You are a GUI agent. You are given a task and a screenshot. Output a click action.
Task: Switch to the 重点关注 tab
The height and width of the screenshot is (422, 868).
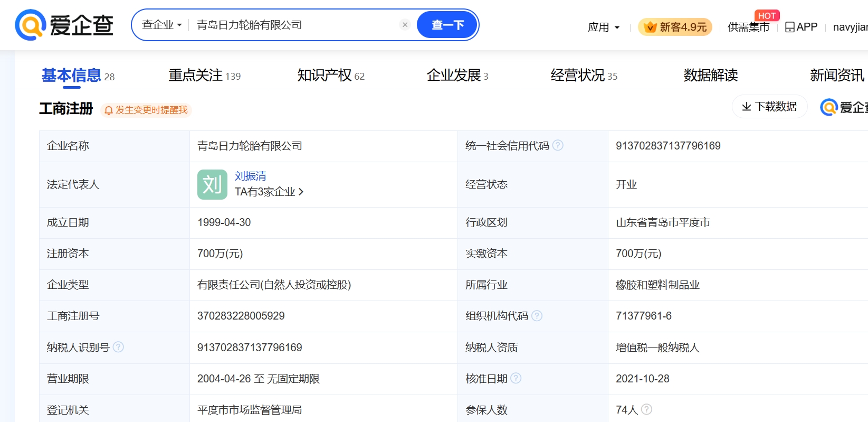tap(205, 76)
